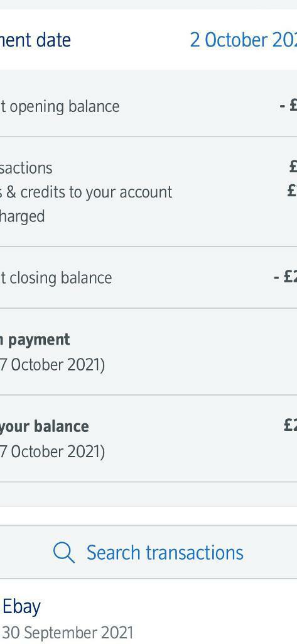Click the amount beside 'your balance'
Image resolution: width=297 pixels, height=644 pixels.
290,425
